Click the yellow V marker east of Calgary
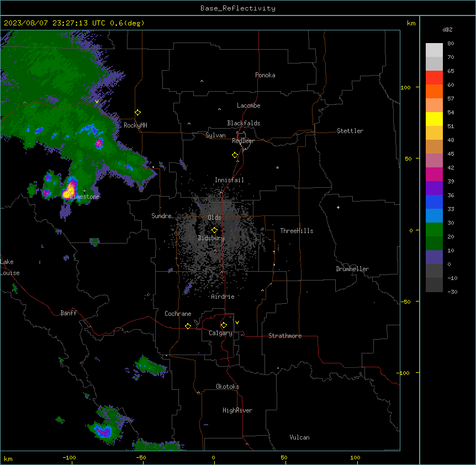This screenshot has width=476, height=465. pos(237,323)
